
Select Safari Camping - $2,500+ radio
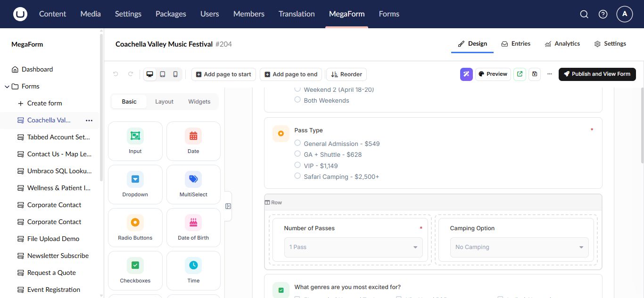click(x=297, y=176)
